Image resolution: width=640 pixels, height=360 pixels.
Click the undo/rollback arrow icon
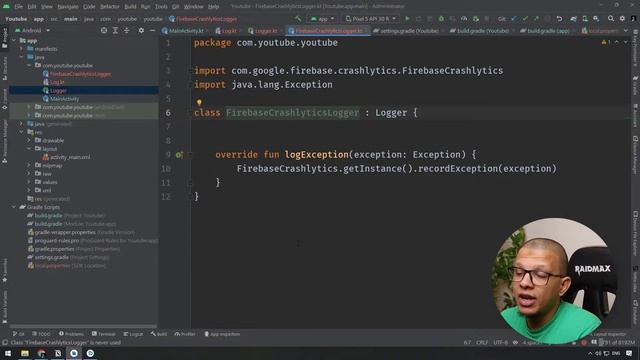coord(559,19)
